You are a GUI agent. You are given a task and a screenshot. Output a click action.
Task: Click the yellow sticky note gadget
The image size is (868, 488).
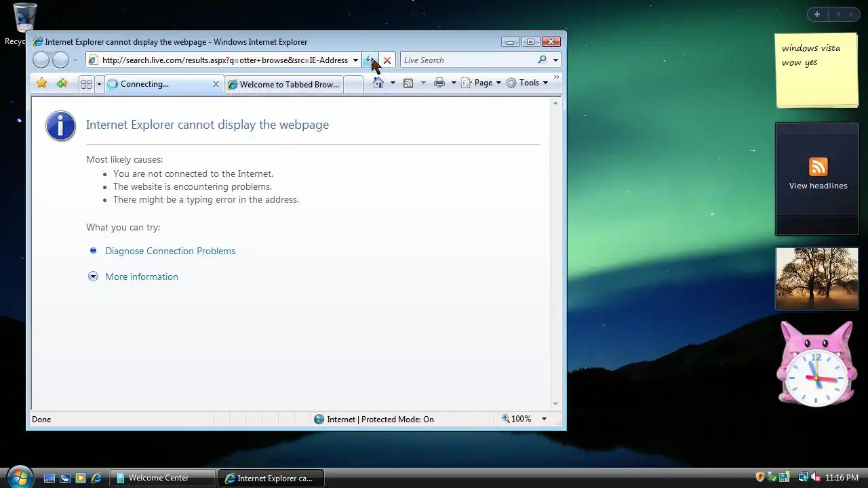[x=817, y=70]
